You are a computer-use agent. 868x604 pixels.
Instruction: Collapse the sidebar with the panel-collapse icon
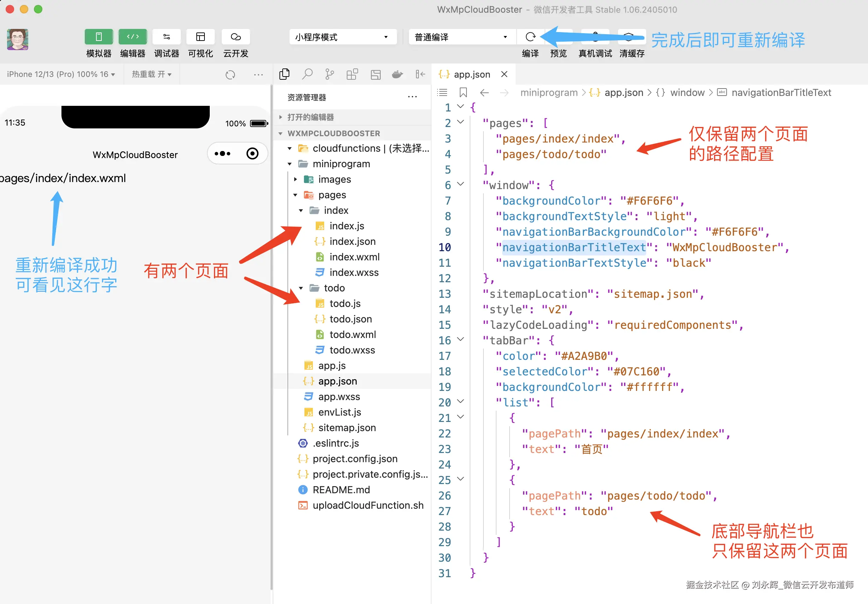coord(420,74)
